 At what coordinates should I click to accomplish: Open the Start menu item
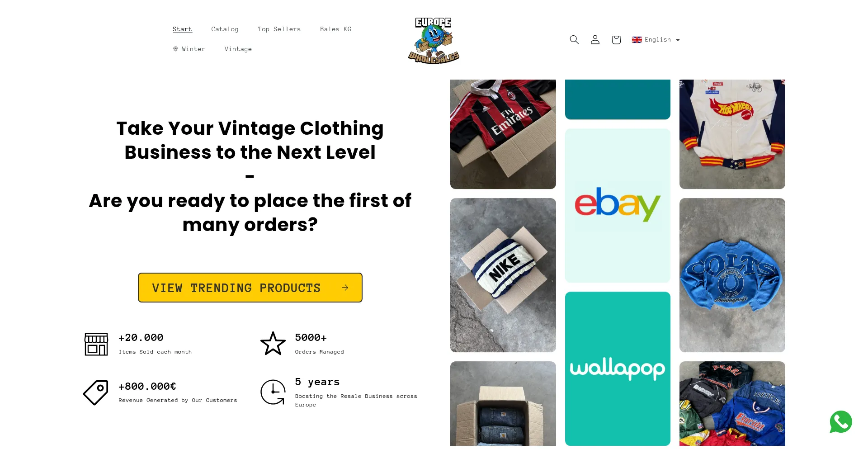coord(182,29)
